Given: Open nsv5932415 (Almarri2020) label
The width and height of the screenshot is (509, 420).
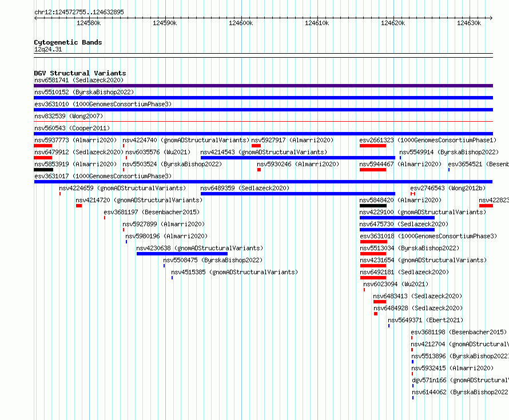Looking at the screenshot, I should tap(452, 368).
